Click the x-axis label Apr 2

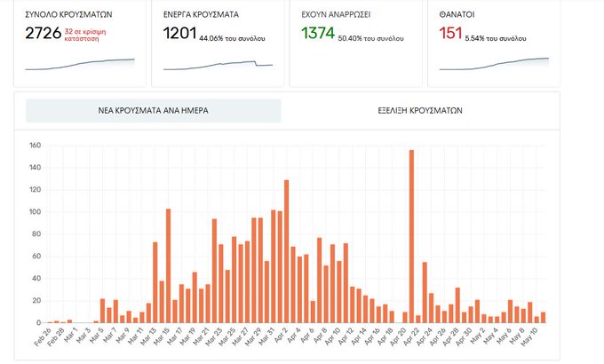click(280, 336)
